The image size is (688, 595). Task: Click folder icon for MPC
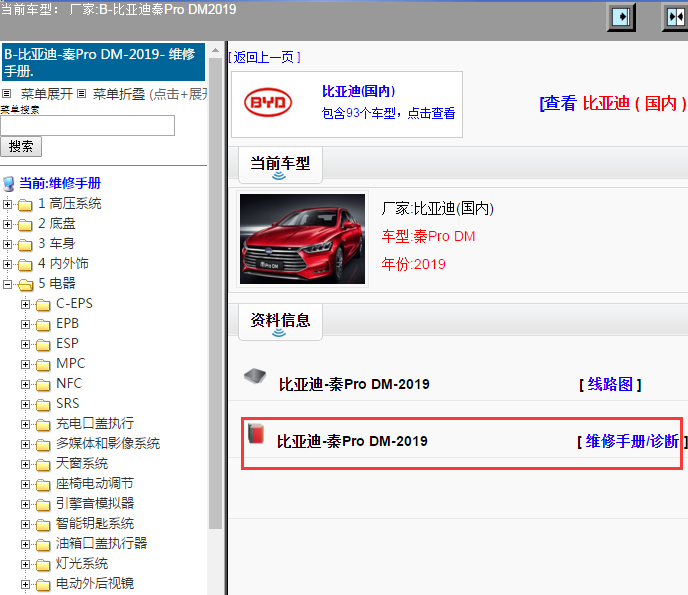43,365
